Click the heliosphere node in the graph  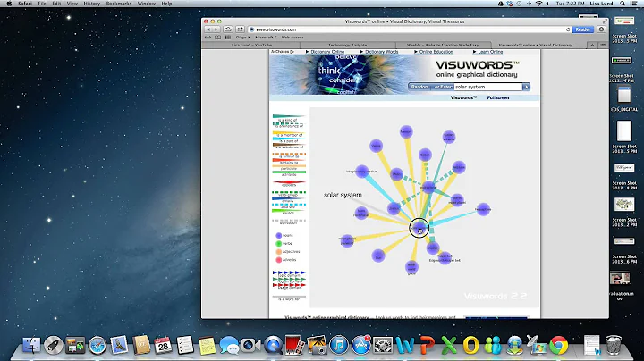click(483, 209)
